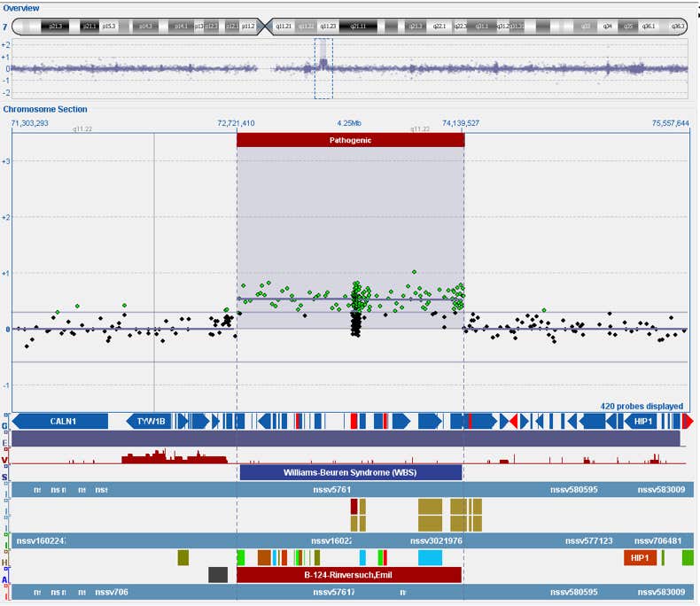This screenshot has height=606, width=700.
Task: Click the E track label
Action: point(5,443)
